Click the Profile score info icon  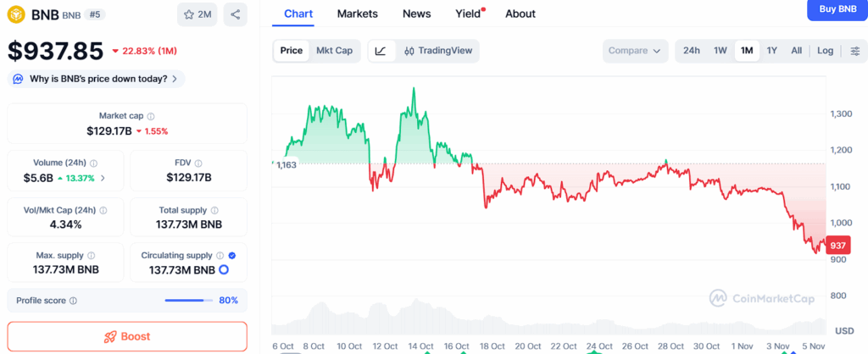73,301
